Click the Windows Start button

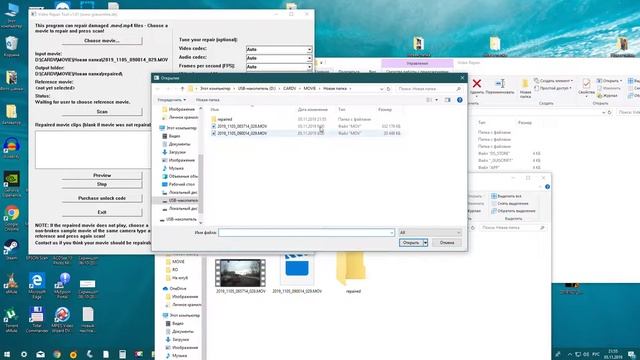tap(7, 354)
